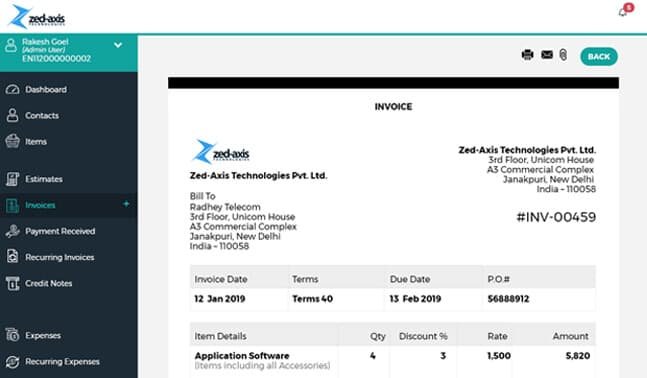
Task: Open Recurring Invoices
Action: [x=60, y=258]
